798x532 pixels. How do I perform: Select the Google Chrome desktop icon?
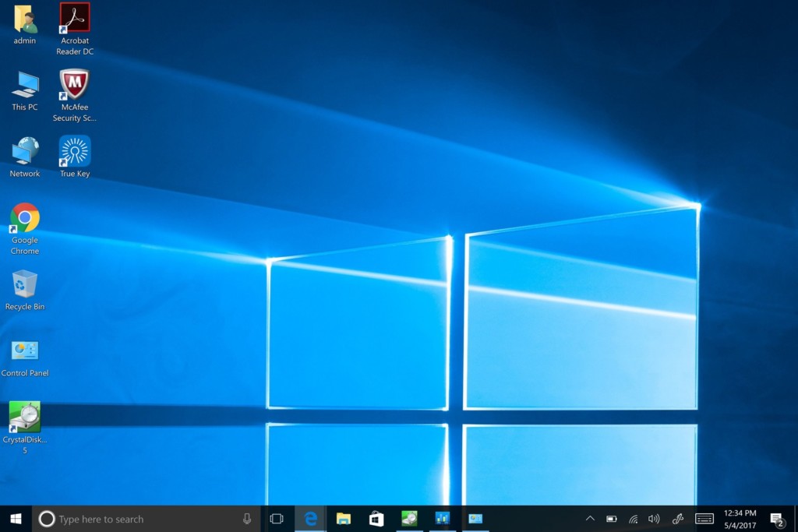click(x=25, y=228)
